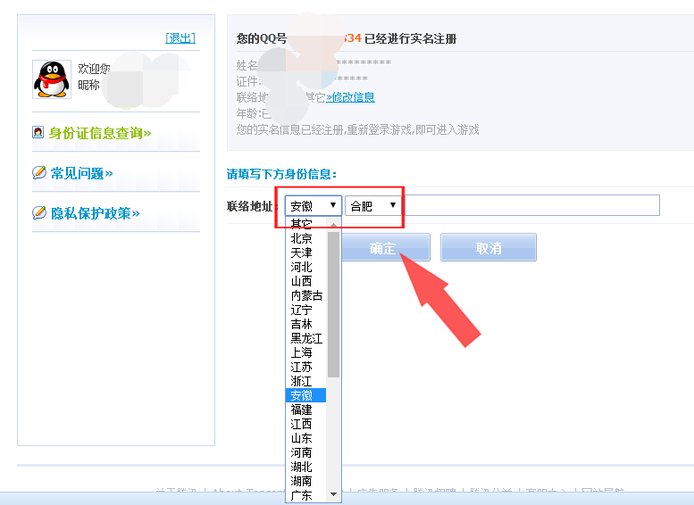Click the address text input field

(x=531, y=205)
